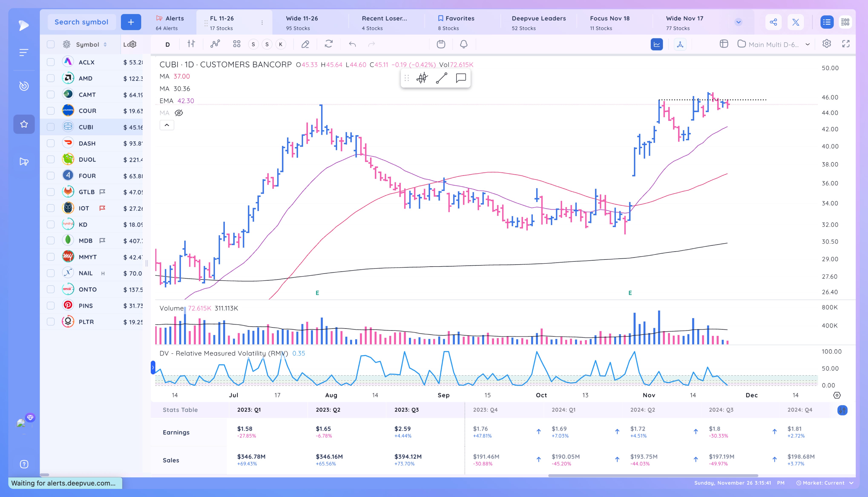Create alert with bell icon
This screenshot has height=497, width=868.
[x=464, y=44]
